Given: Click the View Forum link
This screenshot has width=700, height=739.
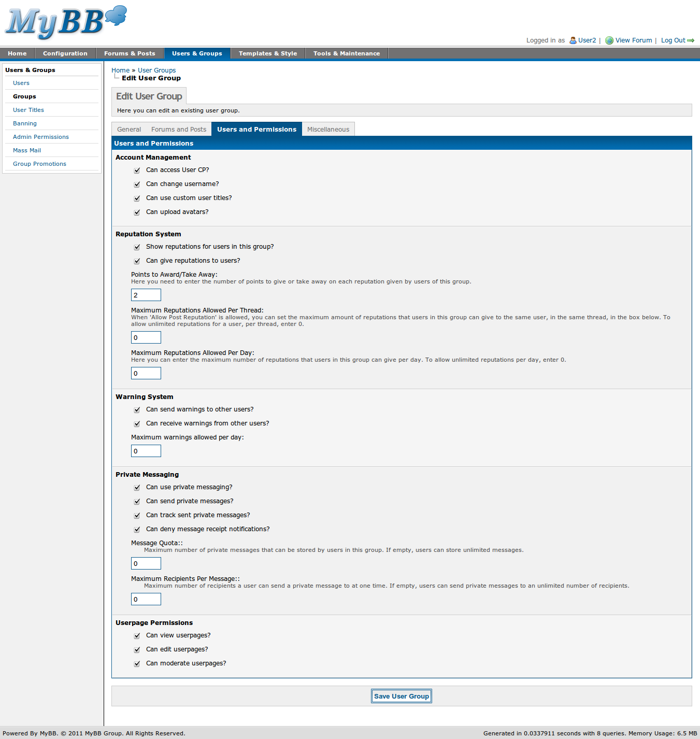Looking at the screenshot, I should pyautogui.click(x=634, y=40).
